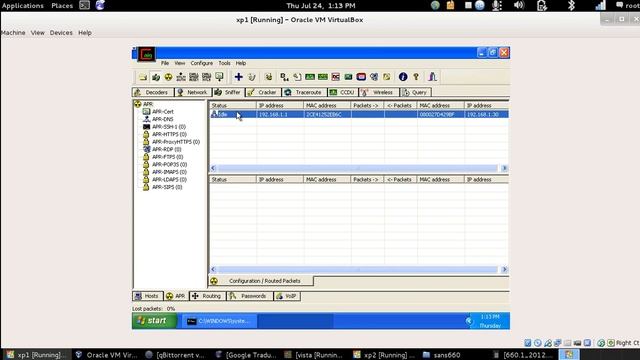The width and height of the screenshot is (640, 360).
Task: Select APR-POP3S (0) tree item
Action: point(169,164)
